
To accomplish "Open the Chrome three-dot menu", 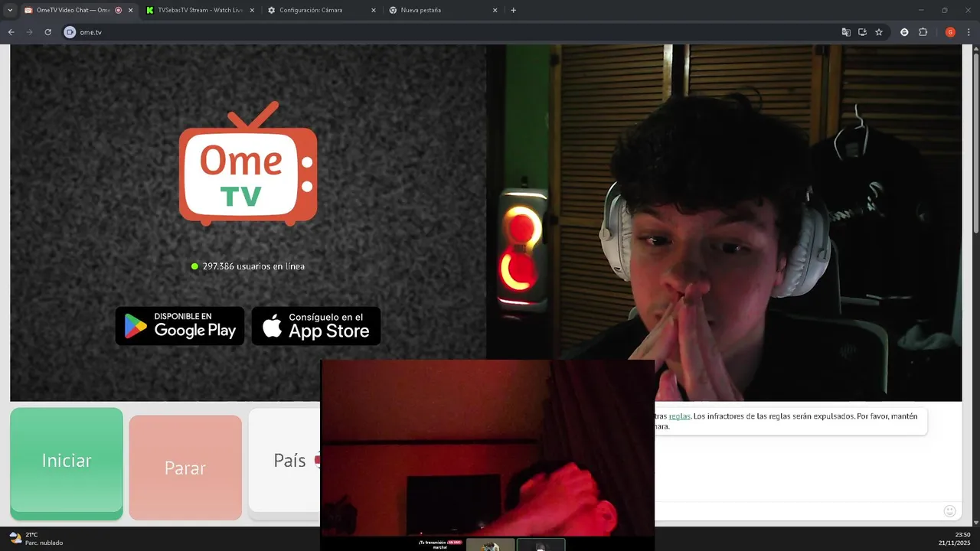I will click(968, 32).
